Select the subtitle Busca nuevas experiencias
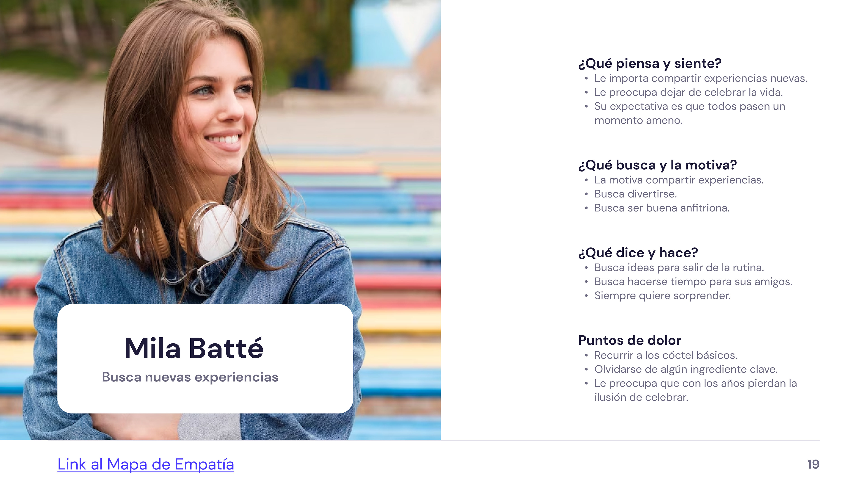 190,377
